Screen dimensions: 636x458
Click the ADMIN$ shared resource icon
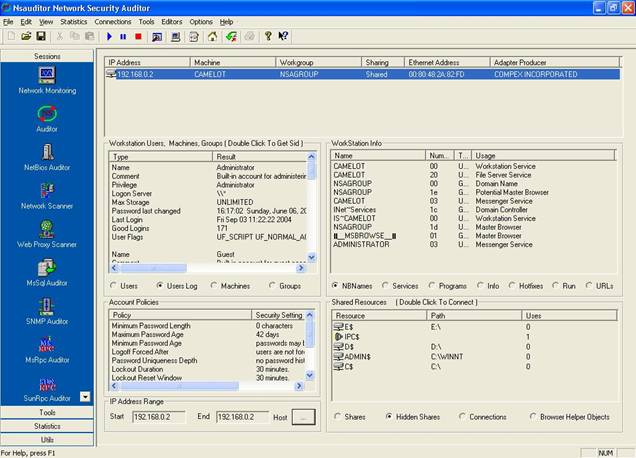(x=339, y=357)
